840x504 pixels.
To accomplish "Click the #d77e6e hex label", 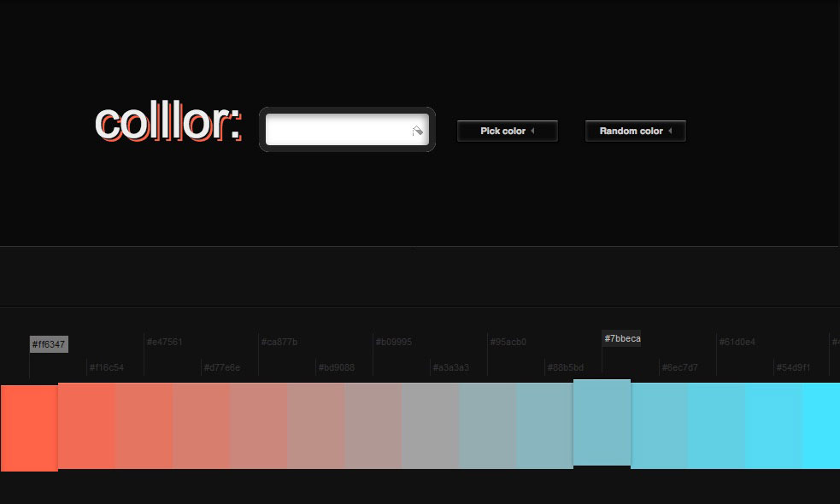I will pos(222,368).
